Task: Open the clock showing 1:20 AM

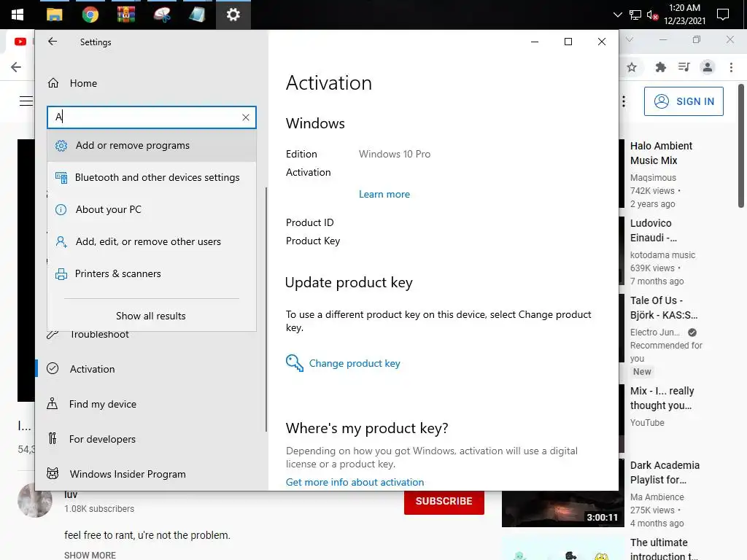Action: pyautogui.click(x=684, y=15)
